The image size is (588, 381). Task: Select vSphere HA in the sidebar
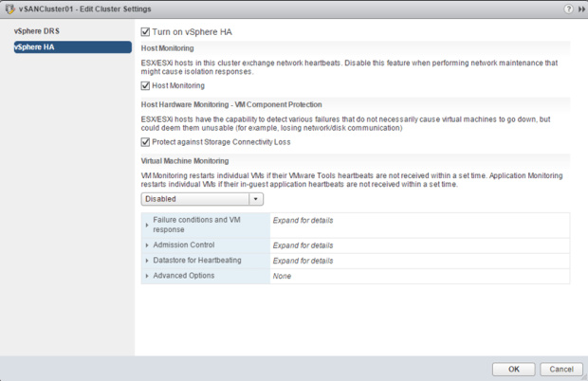[x=34, y=47]
